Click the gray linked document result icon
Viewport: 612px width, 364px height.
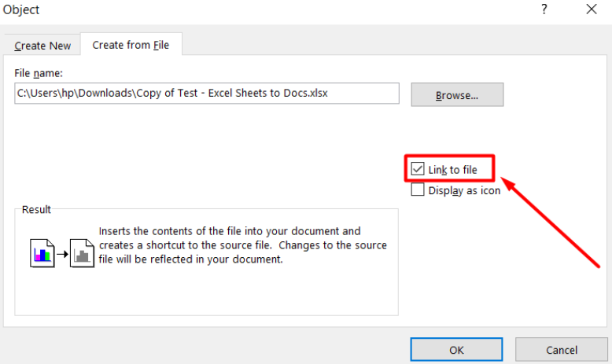82,253
